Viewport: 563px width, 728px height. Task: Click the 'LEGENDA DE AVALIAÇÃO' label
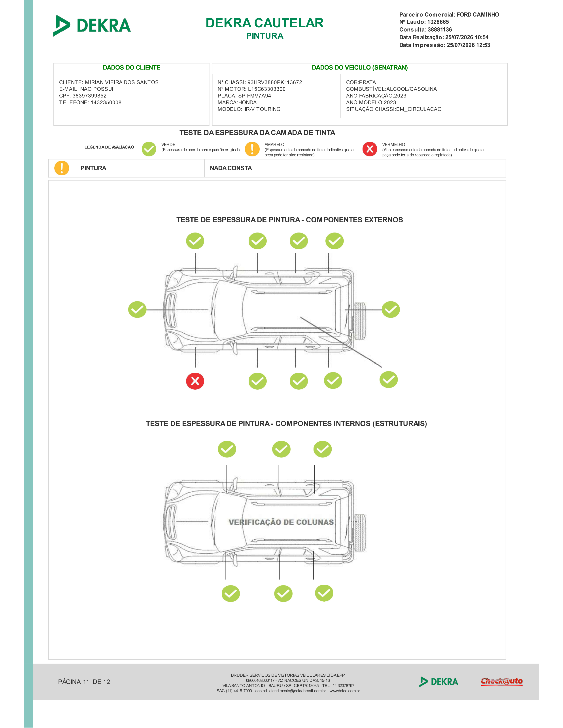[x=109, y=147]
